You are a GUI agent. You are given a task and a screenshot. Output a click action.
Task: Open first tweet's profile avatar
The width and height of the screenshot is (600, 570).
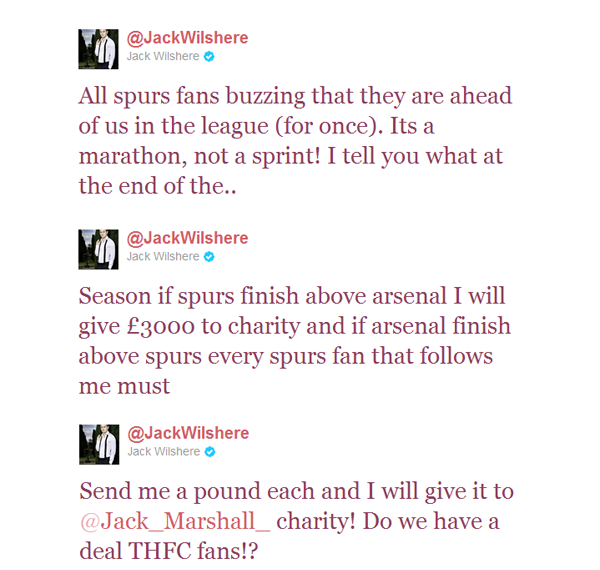tap(98, 49)
